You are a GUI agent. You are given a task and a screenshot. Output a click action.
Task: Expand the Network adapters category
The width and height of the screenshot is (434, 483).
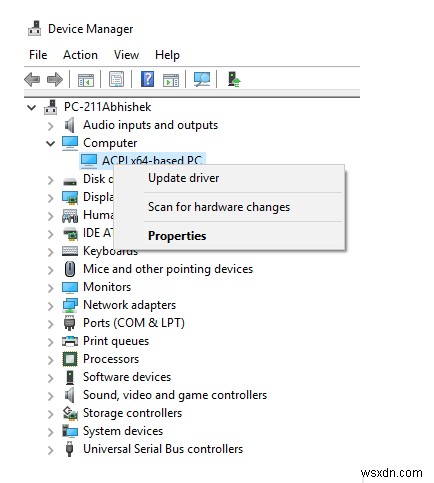pyautogui.click(x=50, y=306)
